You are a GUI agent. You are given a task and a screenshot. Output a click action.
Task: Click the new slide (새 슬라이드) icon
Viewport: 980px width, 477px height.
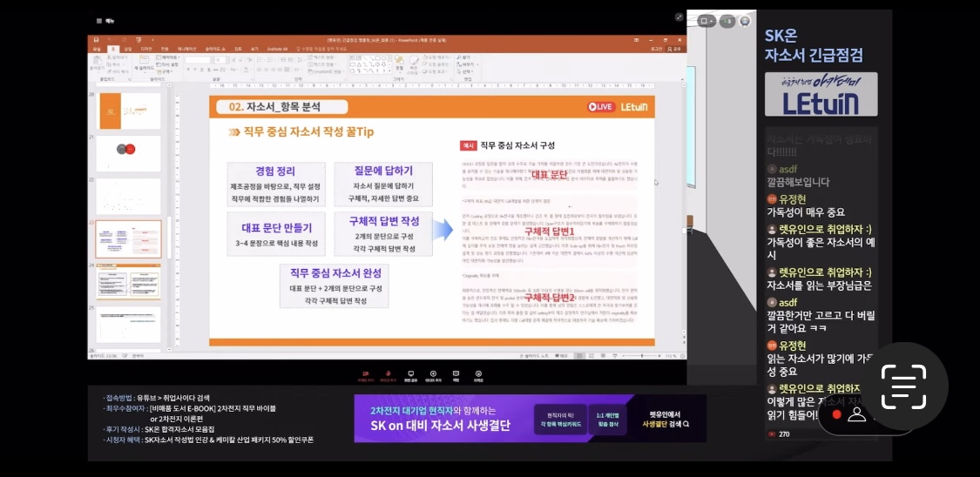(144, 59)
